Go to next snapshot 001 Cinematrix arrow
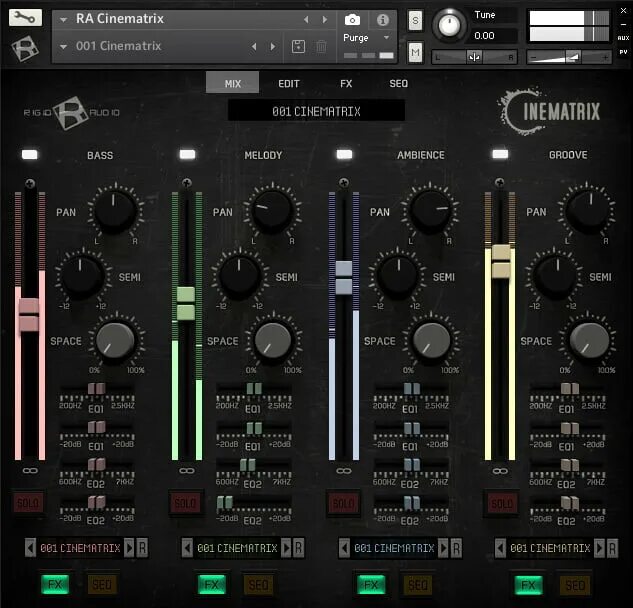 pyautogui.click(x=273, y=46)
